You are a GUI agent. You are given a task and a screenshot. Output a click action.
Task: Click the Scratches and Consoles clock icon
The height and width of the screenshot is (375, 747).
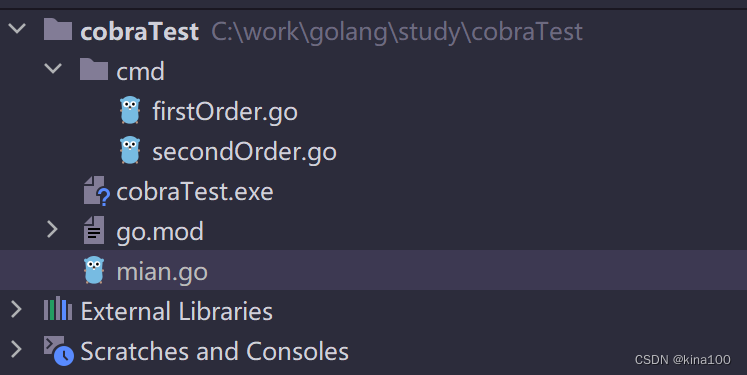[59, 351]
